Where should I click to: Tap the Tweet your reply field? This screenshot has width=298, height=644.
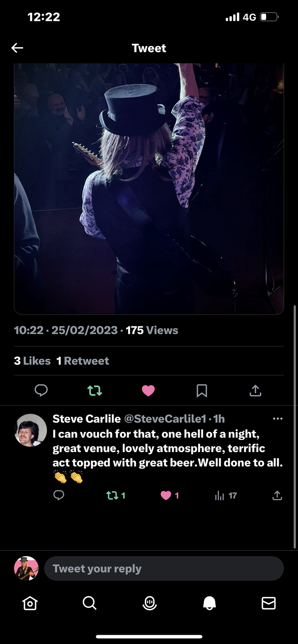click(x=164, y=568)
